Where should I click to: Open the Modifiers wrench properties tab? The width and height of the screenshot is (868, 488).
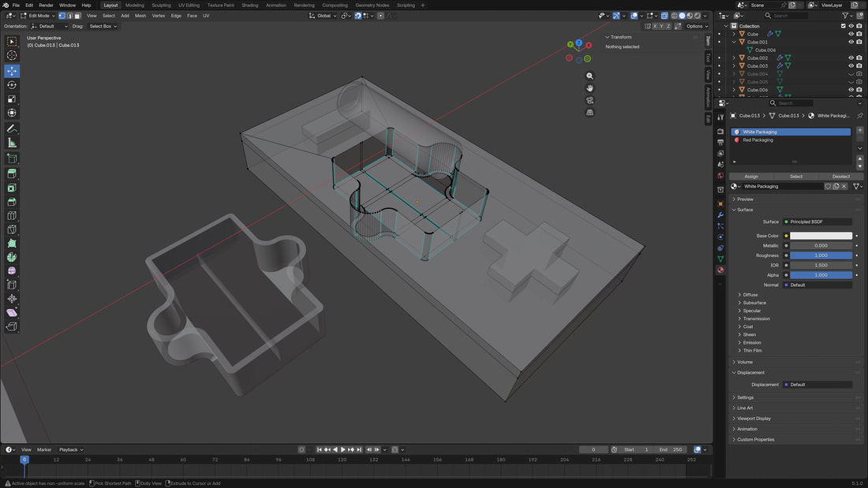[x=720, y=214]
